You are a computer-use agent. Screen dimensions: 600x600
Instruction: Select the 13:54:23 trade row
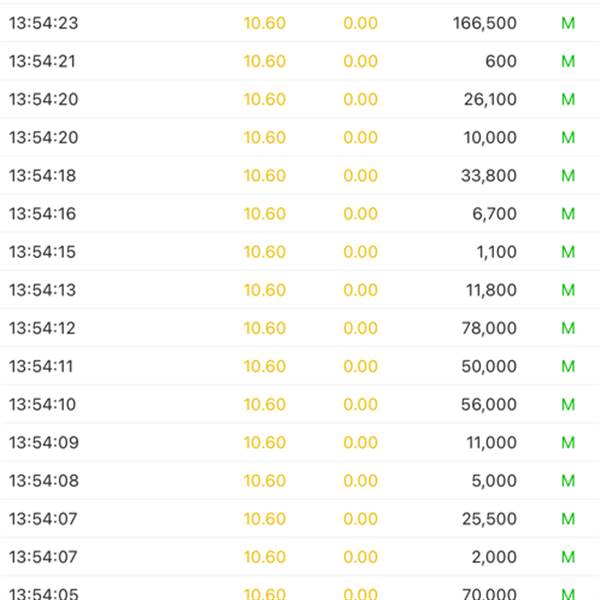[300, 23]
